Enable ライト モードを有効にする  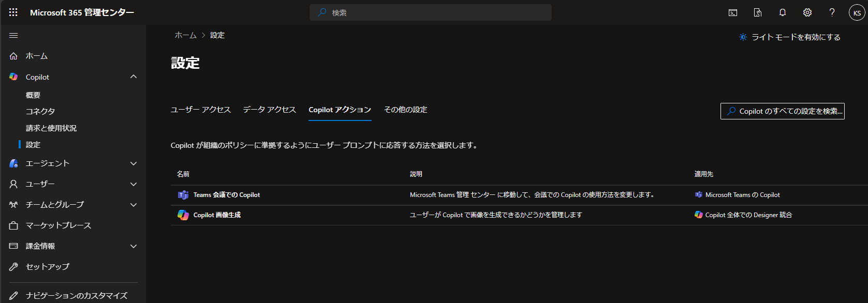(796, 37)
